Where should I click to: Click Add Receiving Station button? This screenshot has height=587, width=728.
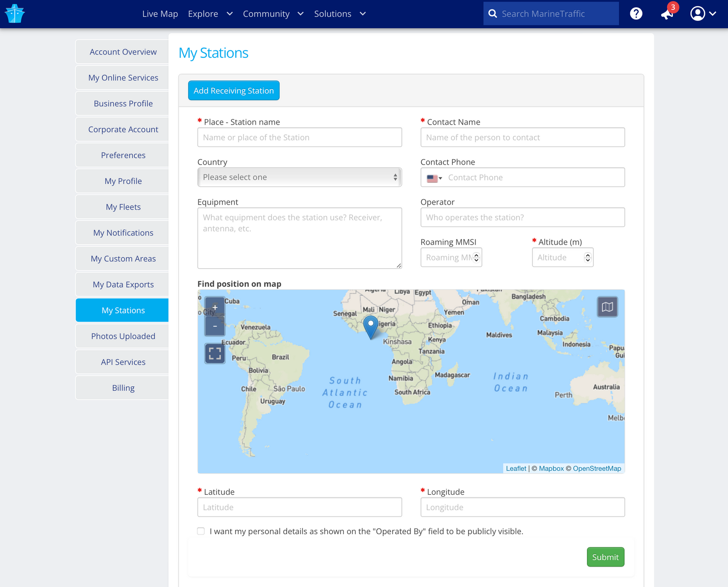tap(234, 90)
